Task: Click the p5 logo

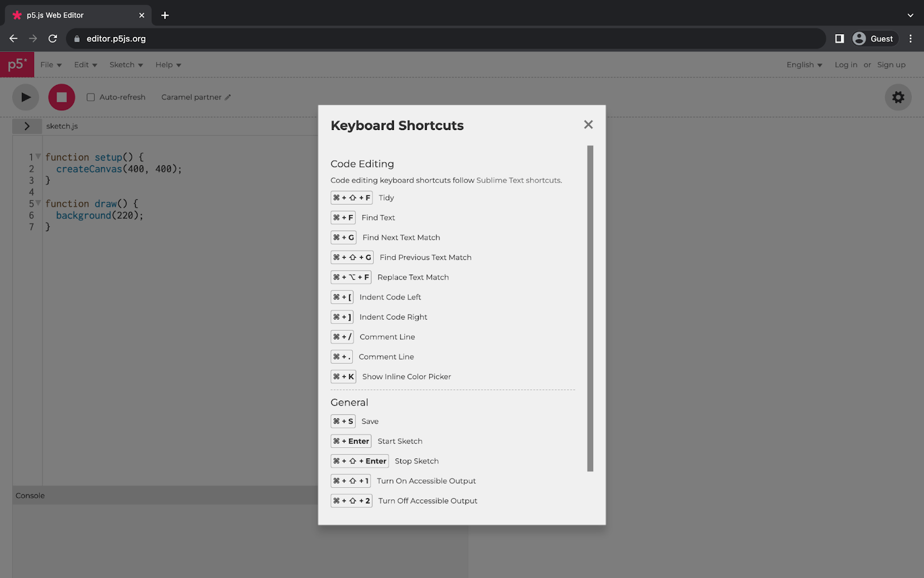Action: click(17, 64)
